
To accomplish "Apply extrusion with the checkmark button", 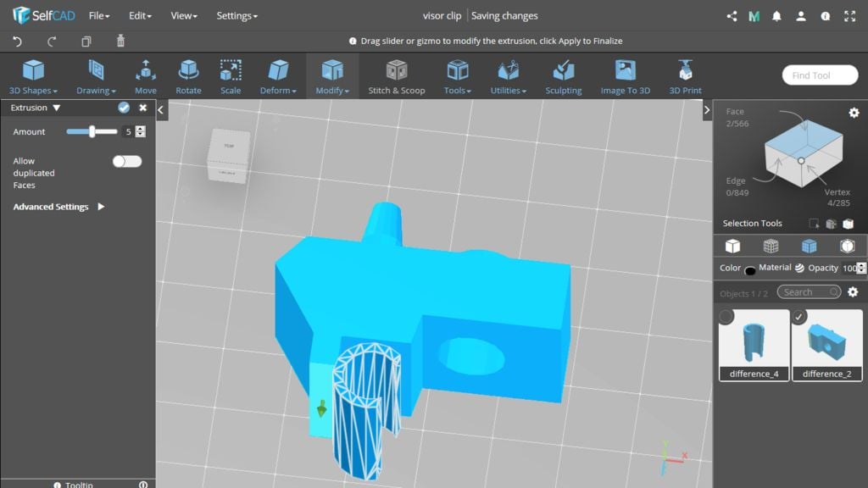I will [124, 108].
